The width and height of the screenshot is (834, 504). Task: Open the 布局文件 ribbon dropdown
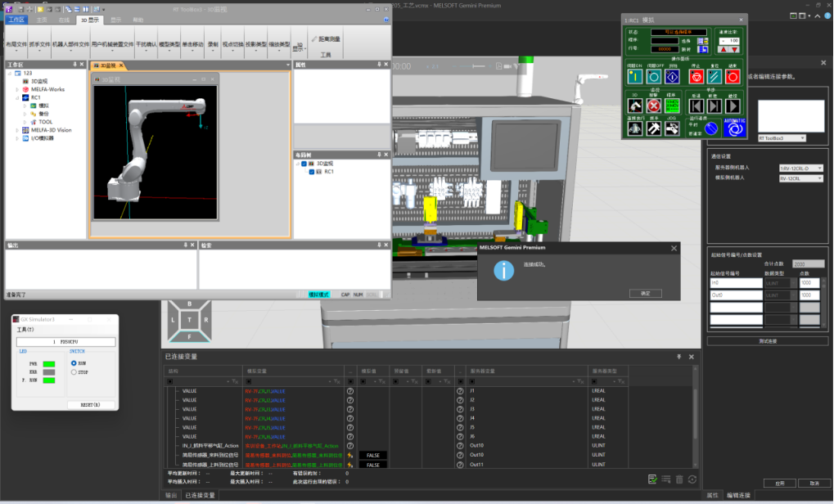pos(16,45)
